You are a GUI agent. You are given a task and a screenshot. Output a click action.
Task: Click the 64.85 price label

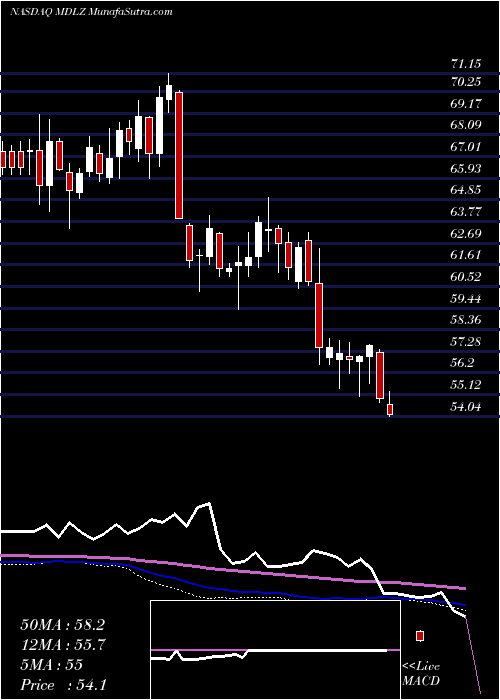pos(467,190)
